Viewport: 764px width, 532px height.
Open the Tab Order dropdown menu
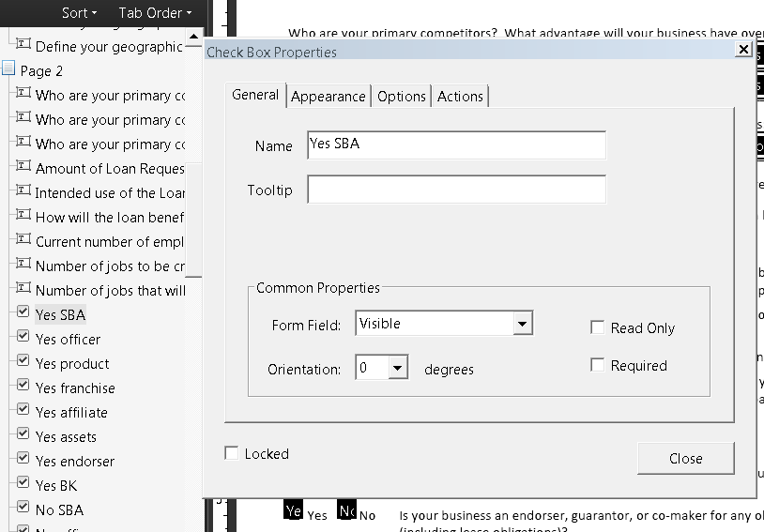point(155,12)
